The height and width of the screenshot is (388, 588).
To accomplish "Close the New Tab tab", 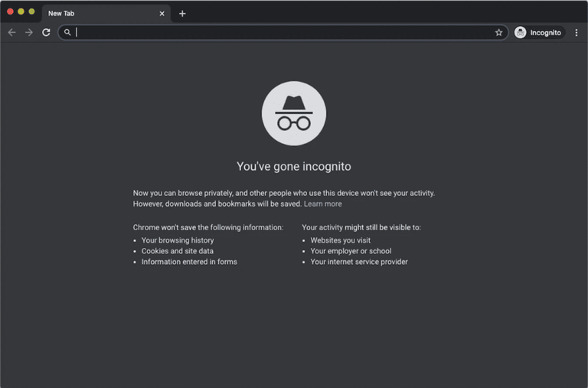I will click(162, 14).
